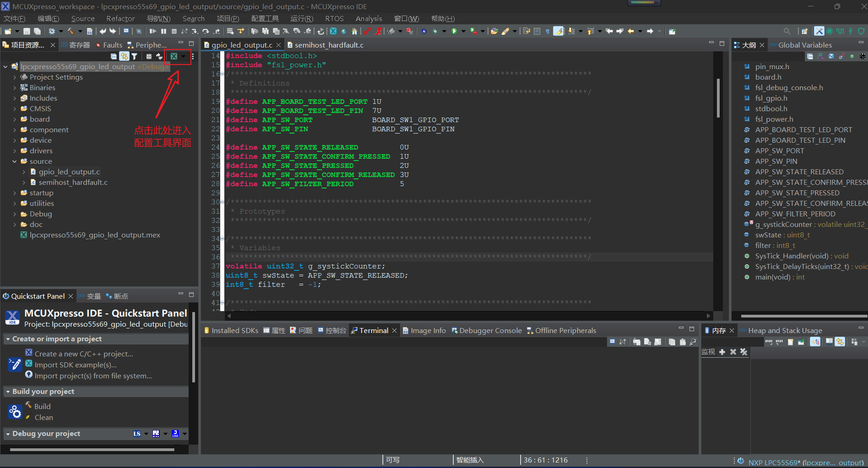
Task: Click the Open Perspective icon at top right
Action: click(x=804, y=31)
